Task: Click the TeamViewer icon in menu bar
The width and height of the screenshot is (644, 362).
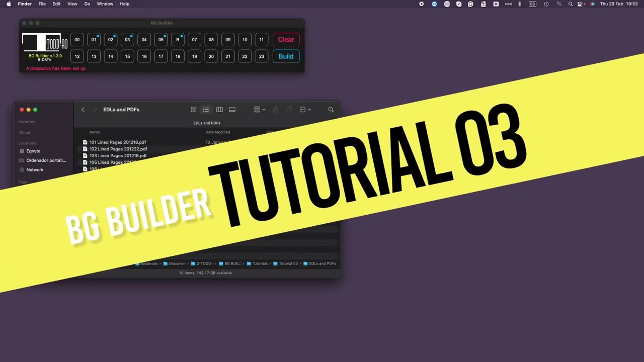Action: coord(434,4)
